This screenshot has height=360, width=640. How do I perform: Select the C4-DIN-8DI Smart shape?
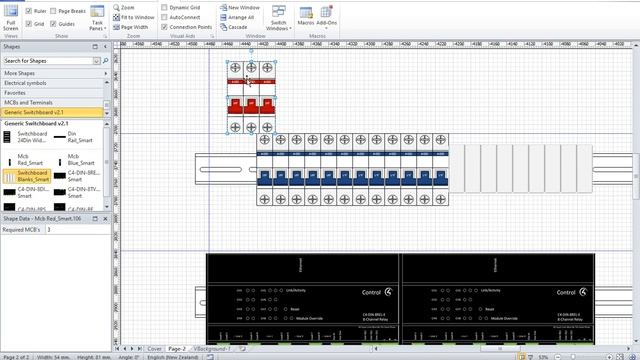[26, 193]
